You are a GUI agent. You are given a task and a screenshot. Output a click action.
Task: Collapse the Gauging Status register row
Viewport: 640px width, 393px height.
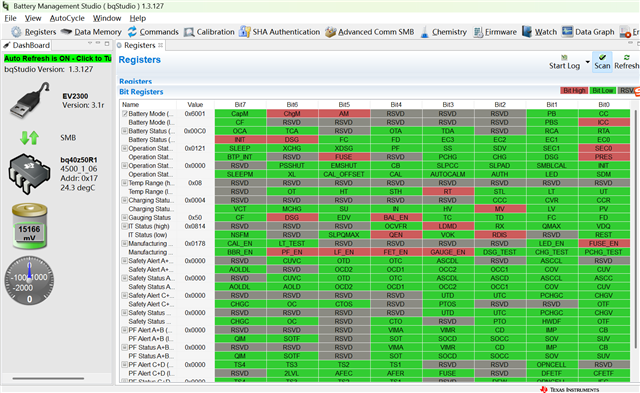(125, 218)
